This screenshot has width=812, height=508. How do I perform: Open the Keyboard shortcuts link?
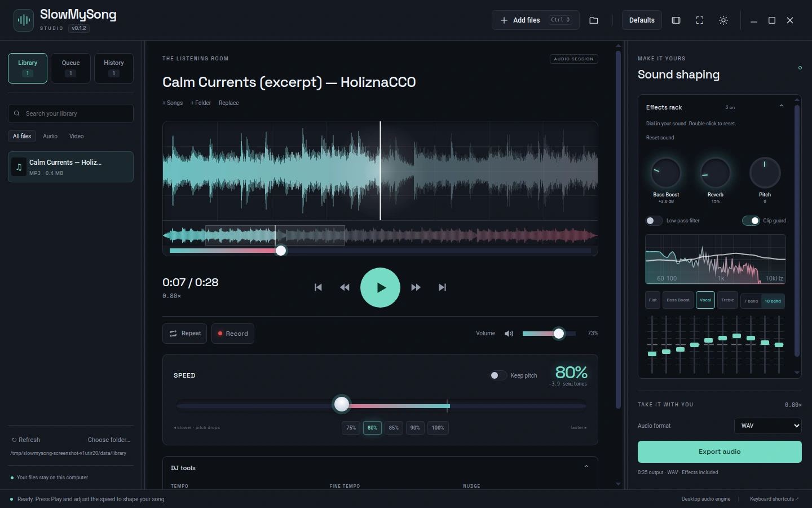pyautogui.click(x=774, y=499)
